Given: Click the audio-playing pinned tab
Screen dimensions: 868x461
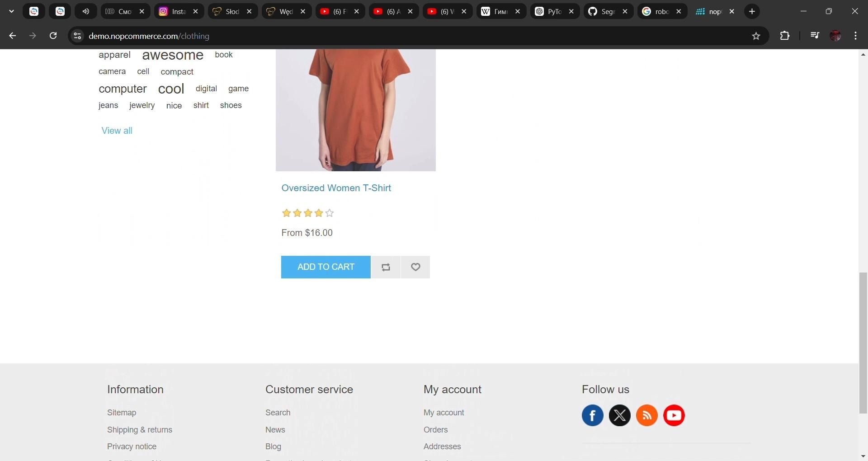Looking at the screenshot, I should click(86, 11).
